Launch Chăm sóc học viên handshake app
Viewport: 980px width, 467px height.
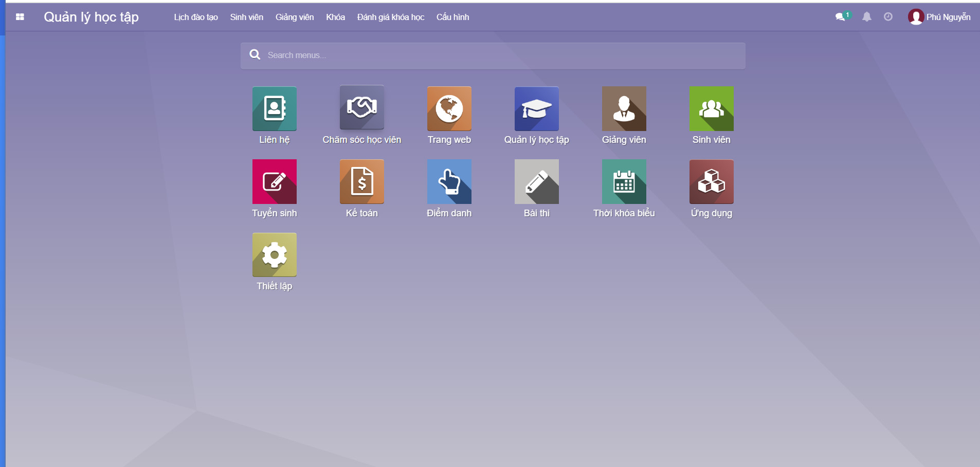click(361, 108)
